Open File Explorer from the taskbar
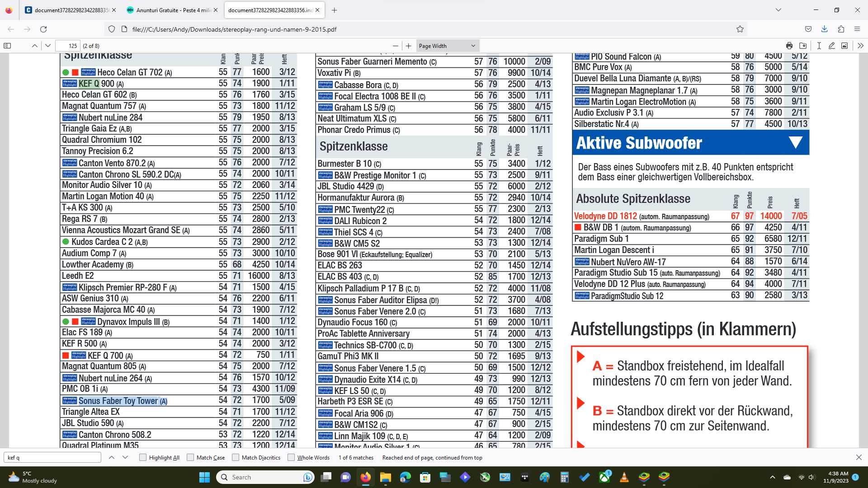This screenshot has height=488, width=868. click(385, 477)
